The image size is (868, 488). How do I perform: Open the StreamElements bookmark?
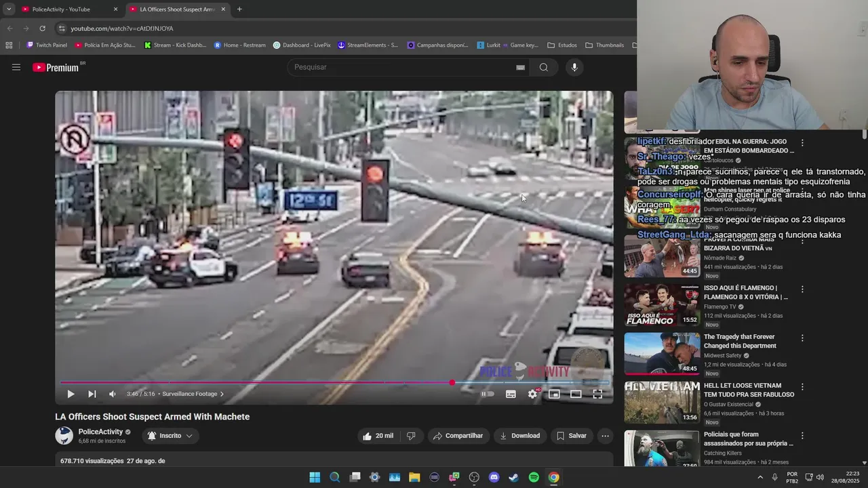[x=368, y=45]
